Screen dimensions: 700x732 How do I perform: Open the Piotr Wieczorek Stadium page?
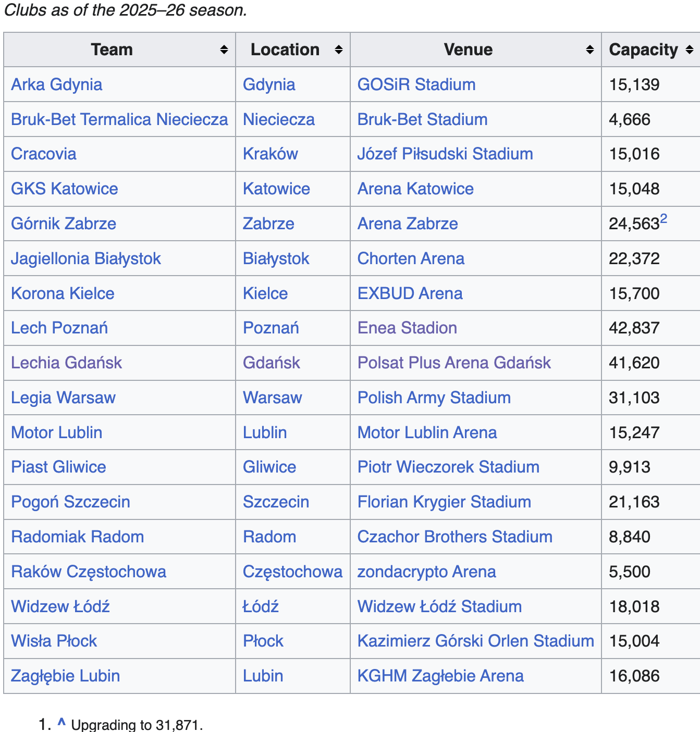448,467
